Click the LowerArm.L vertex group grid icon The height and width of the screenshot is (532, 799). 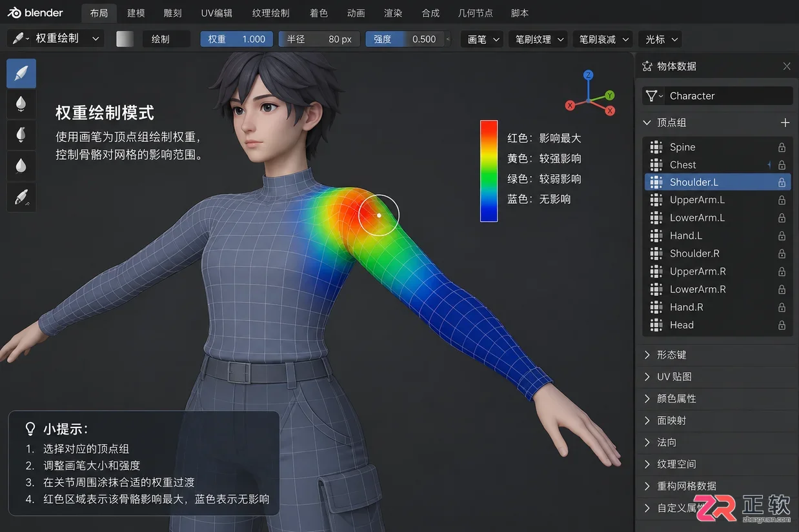coord(656,218)
